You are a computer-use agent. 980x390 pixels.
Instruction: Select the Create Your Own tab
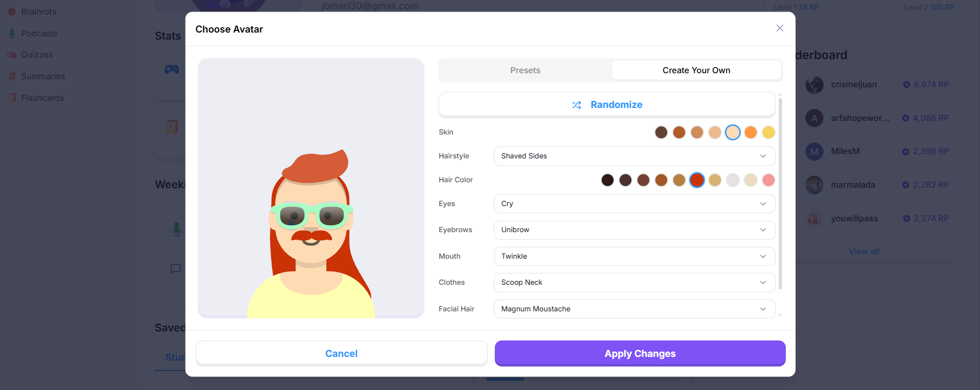[696, 71]
